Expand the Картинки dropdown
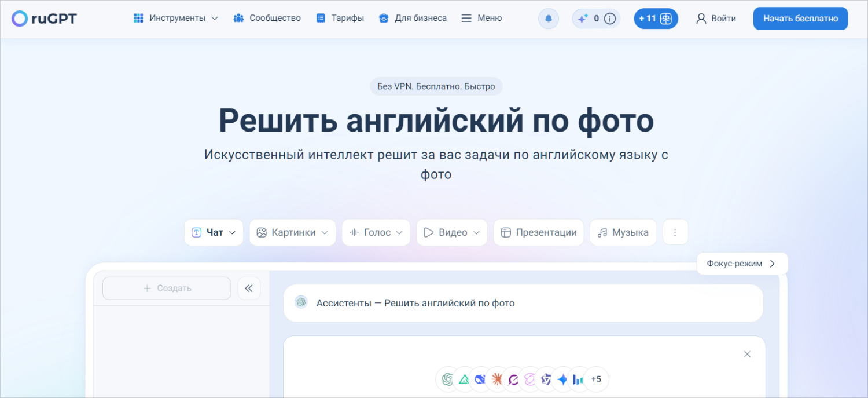Screen dimensions: 868x398 click(x=292, y=232)
